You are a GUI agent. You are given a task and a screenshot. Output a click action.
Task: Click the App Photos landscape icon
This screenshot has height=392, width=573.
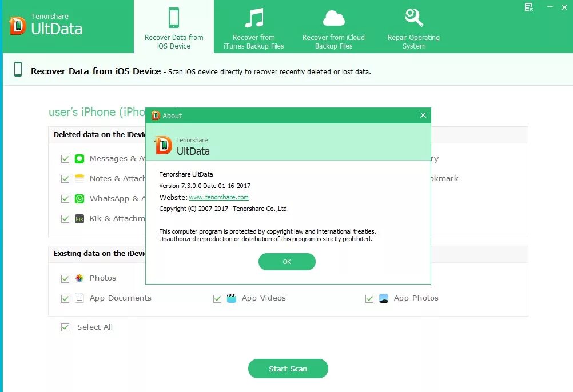pos(384,298)
